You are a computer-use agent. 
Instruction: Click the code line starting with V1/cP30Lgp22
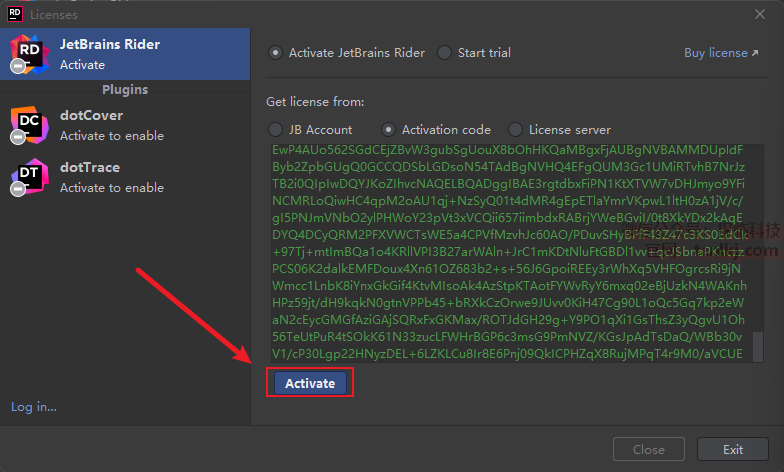508,354
